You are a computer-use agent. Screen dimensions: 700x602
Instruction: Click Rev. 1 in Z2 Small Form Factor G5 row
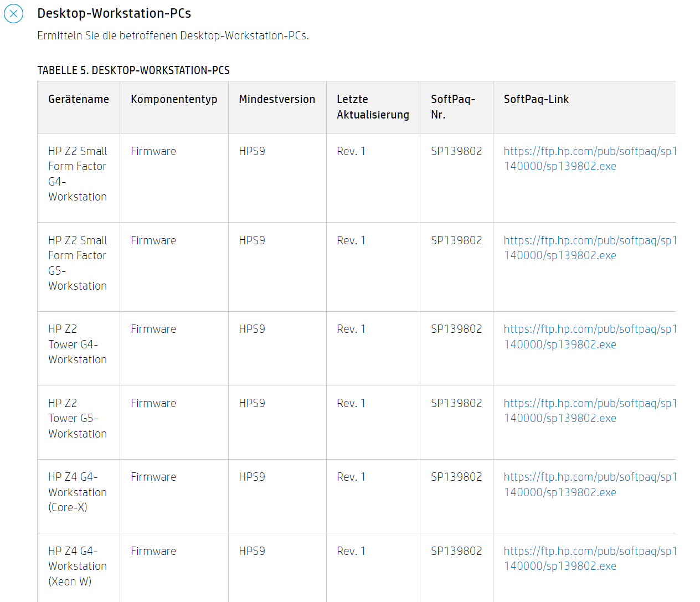pyautogui.click(x=351, y=240)
